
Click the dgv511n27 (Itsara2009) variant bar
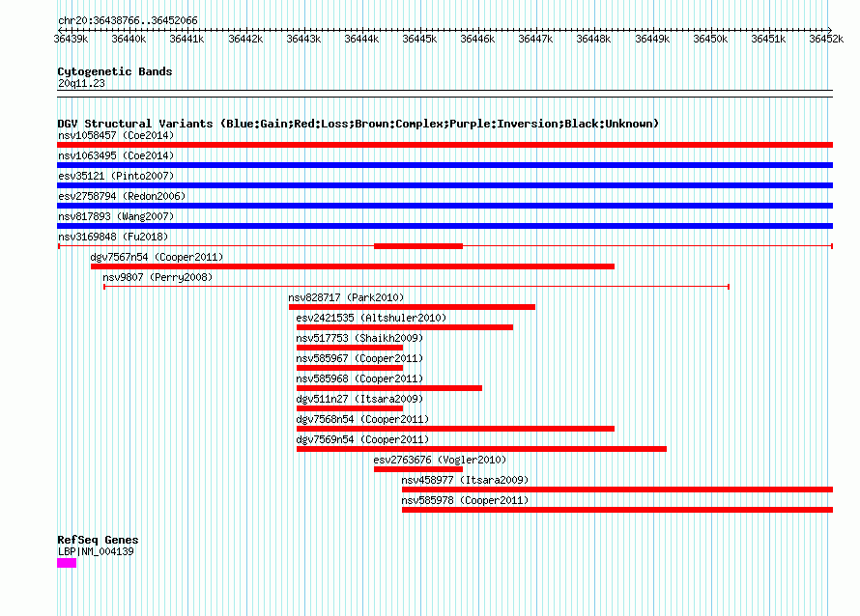(x=350, y=408)
